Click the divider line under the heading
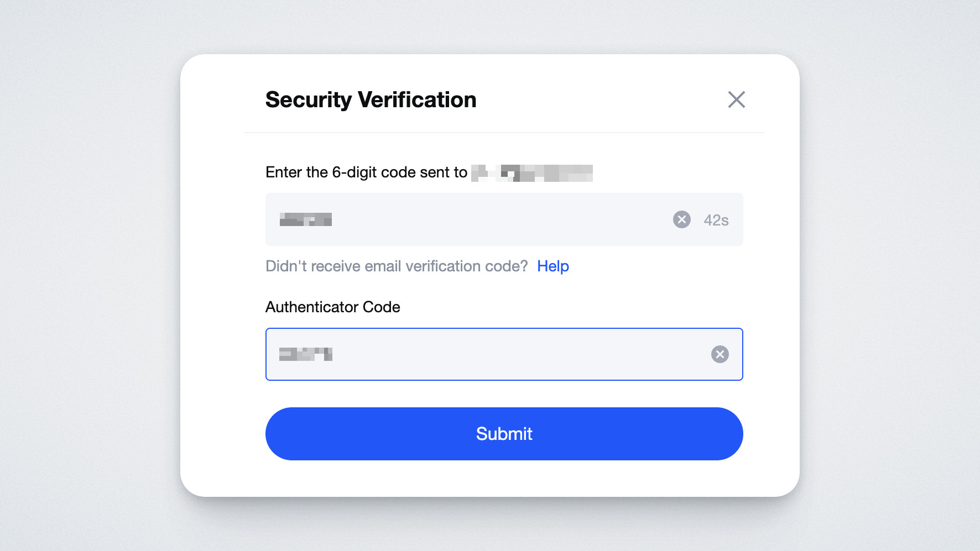Screen dimensions: 980x551 point(504,133)
